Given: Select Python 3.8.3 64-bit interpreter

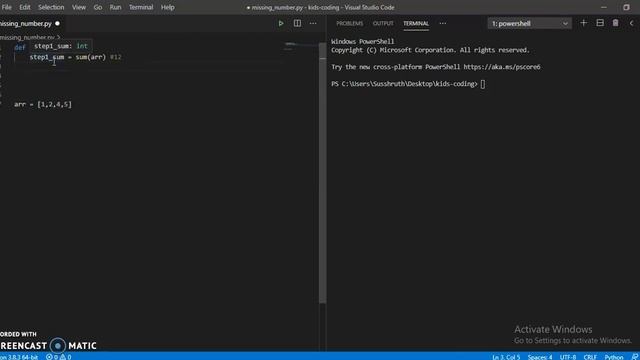Looking at the screenshot, I should (x=19, y=357).
